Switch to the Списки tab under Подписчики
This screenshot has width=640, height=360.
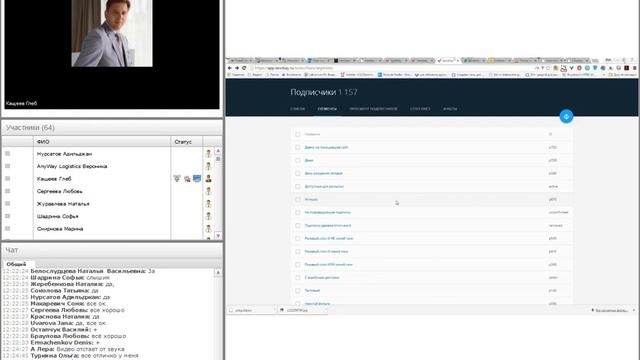pyautogui.click(x=298, y=109)
